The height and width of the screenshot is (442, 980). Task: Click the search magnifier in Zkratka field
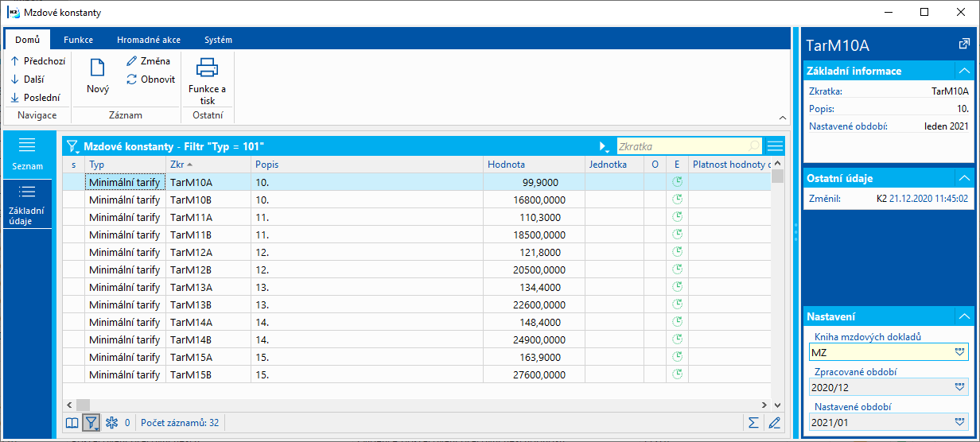click(754, 147)
